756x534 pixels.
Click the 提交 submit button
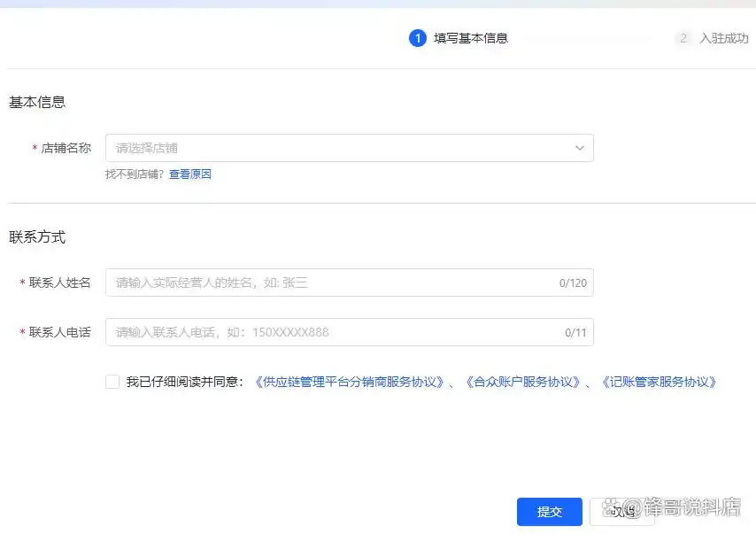tap(549, 512)
